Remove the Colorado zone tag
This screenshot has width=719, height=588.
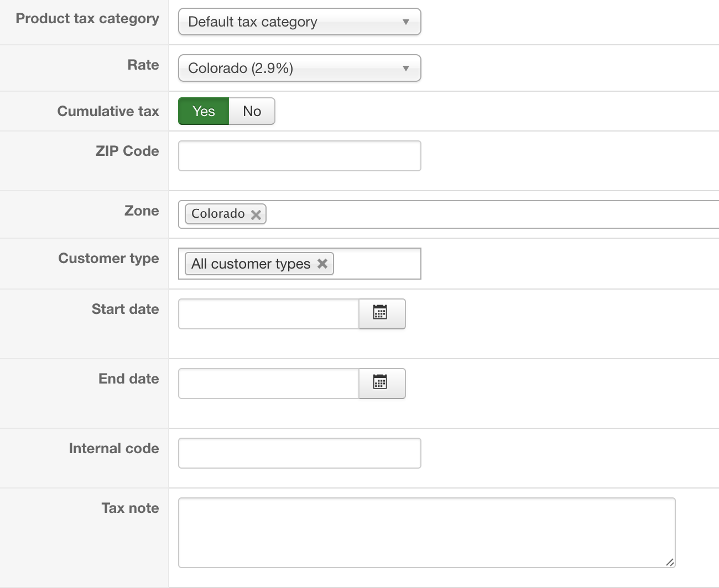[256, 214]
